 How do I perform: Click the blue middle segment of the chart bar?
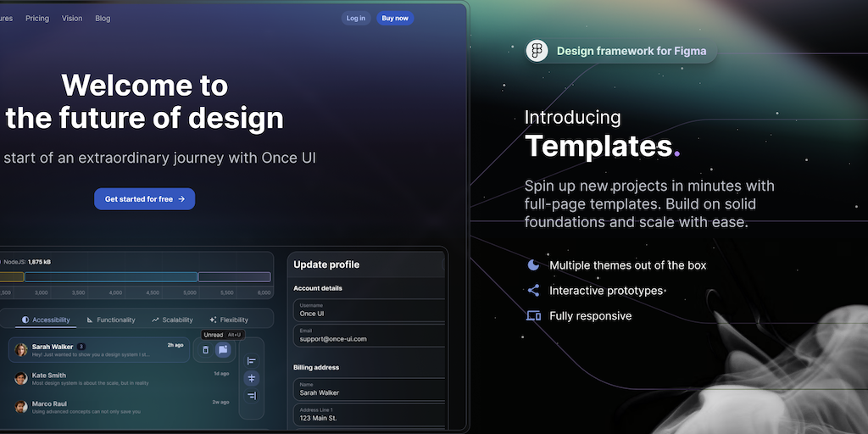pyautogui.click(x=111, y=277)
